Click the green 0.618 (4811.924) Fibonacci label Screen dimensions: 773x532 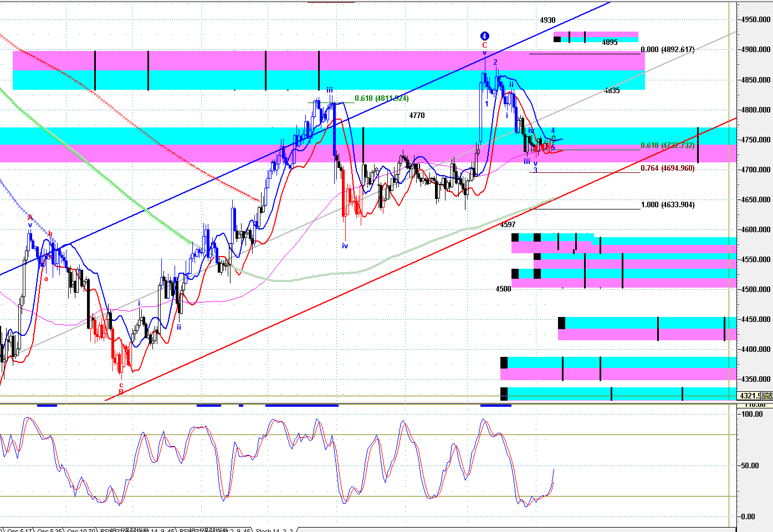(x=381, y=98)
